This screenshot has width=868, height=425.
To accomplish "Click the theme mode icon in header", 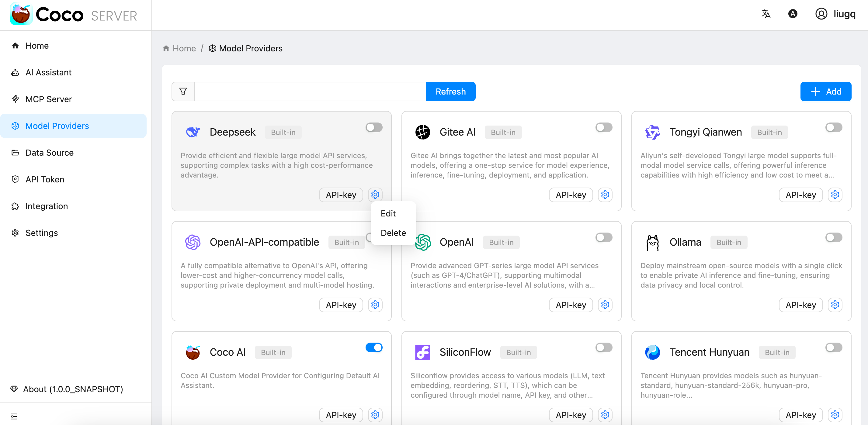I will (x=793, y=14).
